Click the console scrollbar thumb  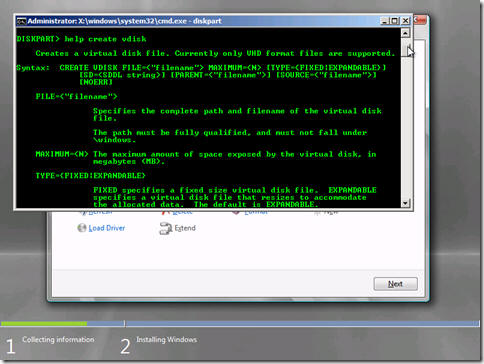405,49
